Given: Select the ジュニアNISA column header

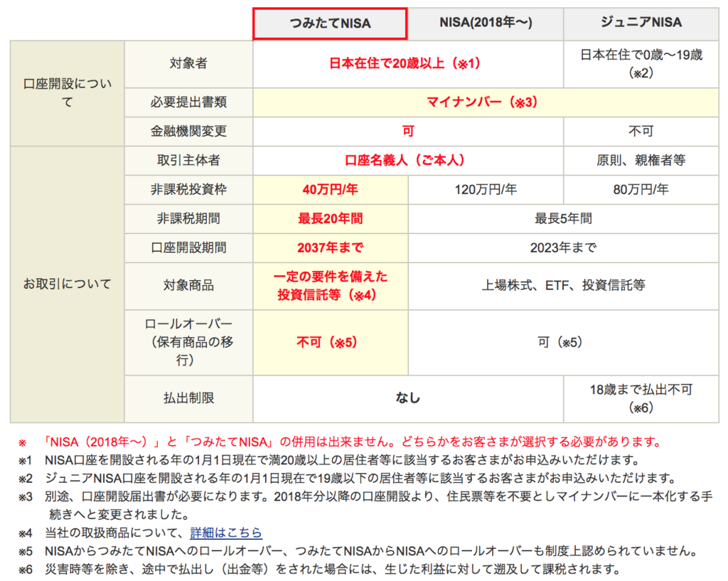Looking at the screenshot, I should click(641, 23).
